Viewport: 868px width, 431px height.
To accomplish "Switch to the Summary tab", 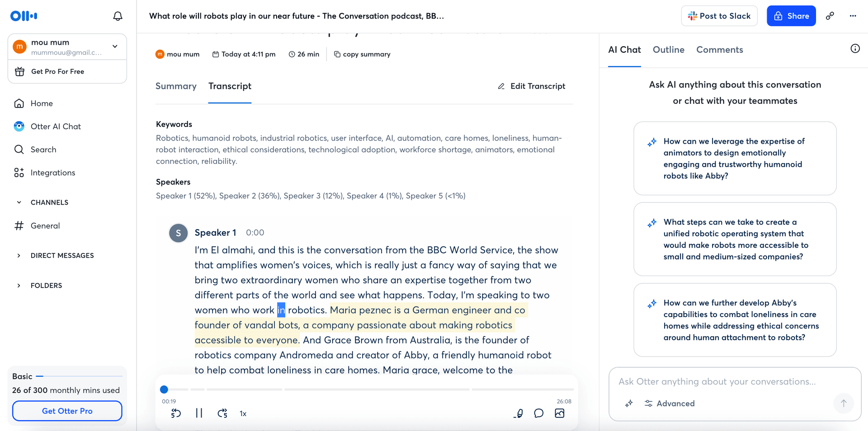I will pos(176,86).
